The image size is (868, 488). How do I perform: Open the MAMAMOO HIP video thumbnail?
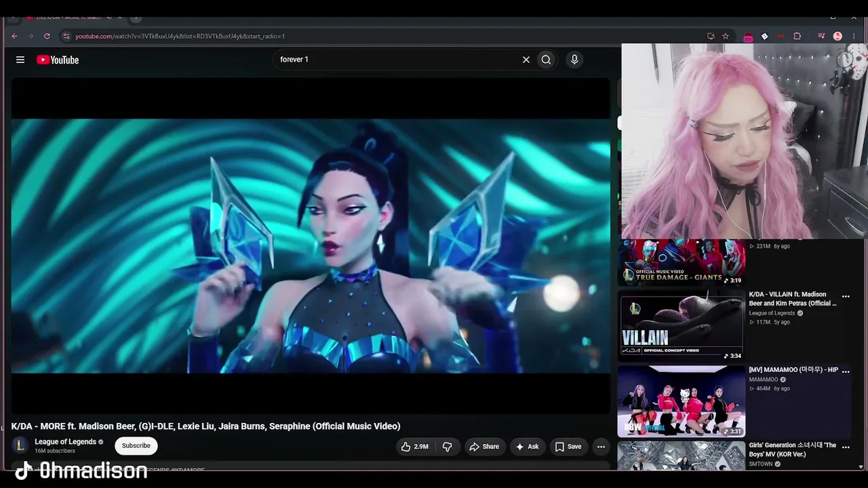[682, 401]
